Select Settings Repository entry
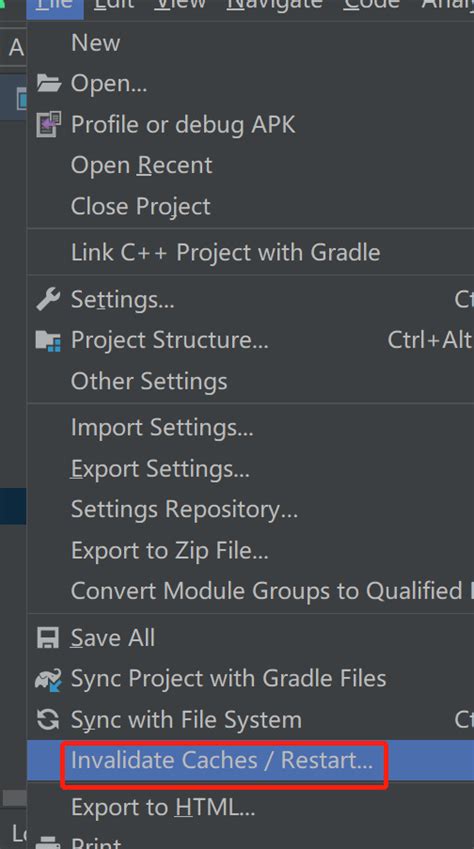 [x=251, y=510]
